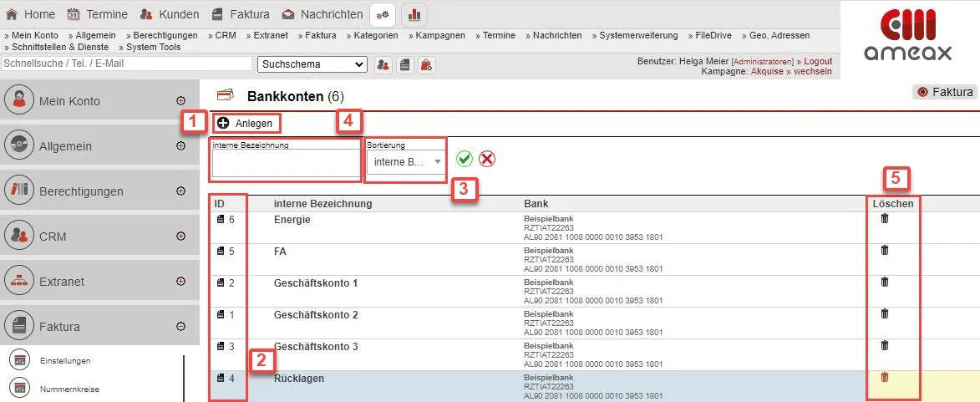980x402 pixels.
Task: Click the trash icon for Energie account
Action: tap(885, 219)
